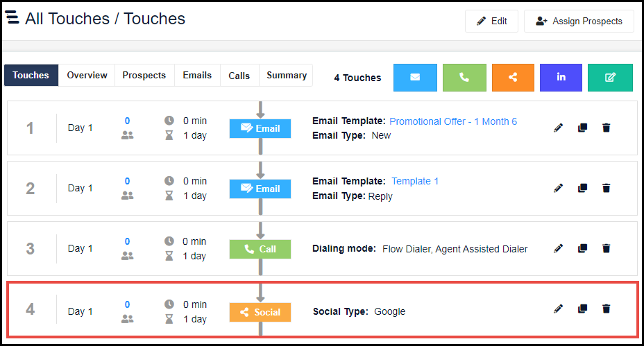The height and width of the screenshot is (346, 644).
Task: Add an email touch with the blue envelope button
Action: (x=415, y=77)
